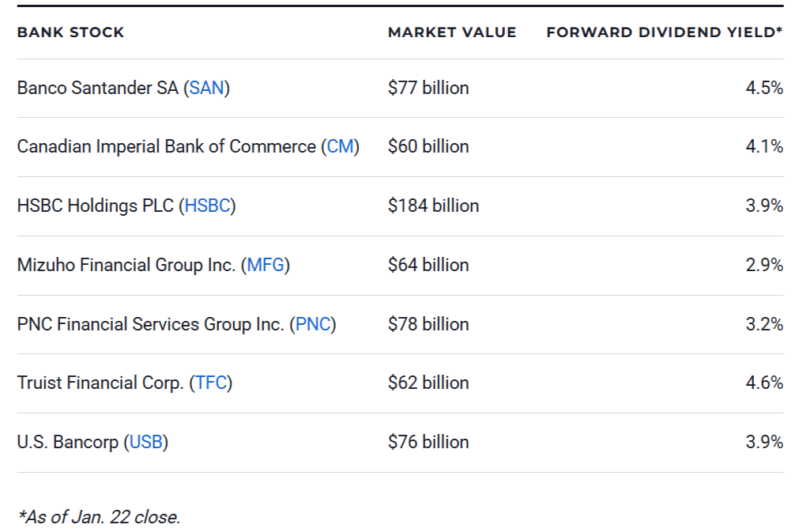795x532 pixels.
Task: Follow the HSBC ticker link
Action: 207,206
